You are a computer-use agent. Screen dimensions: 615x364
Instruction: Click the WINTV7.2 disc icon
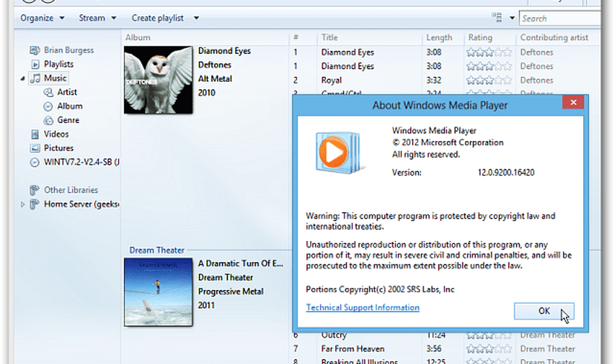(34, 162)
